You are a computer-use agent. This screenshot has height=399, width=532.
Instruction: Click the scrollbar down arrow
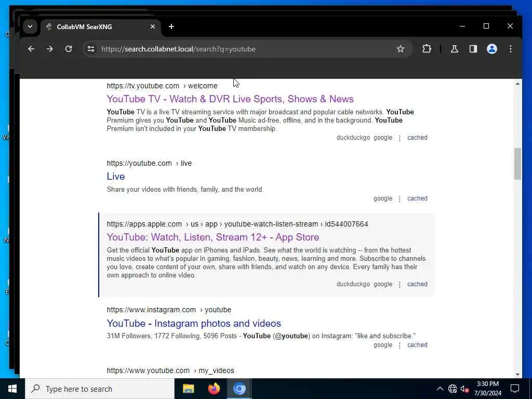point(517,374)
